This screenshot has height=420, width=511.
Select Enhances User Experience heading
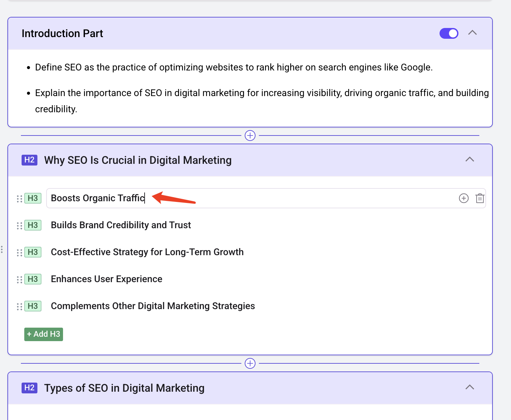click(x=107, y=279)
